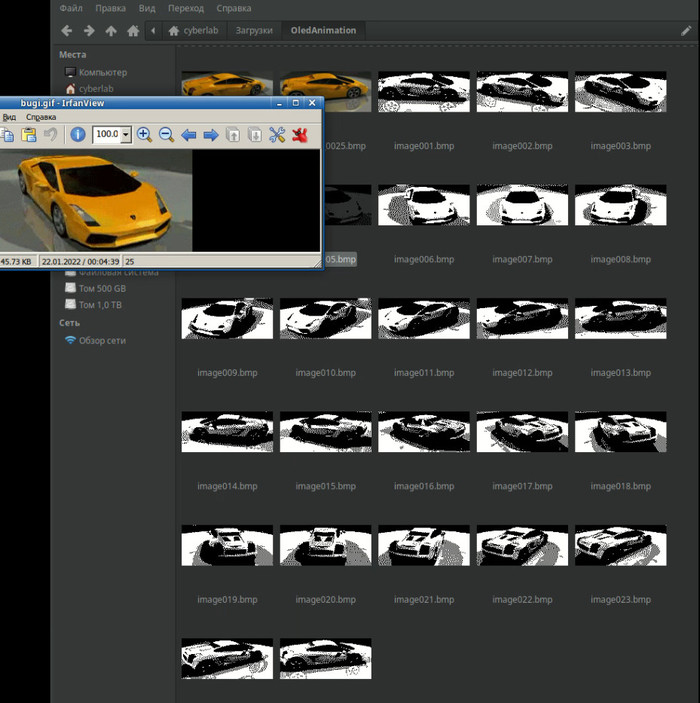Select image021.bmp thumbnail
The image size is (700, 703).
(x=424, y=545)
